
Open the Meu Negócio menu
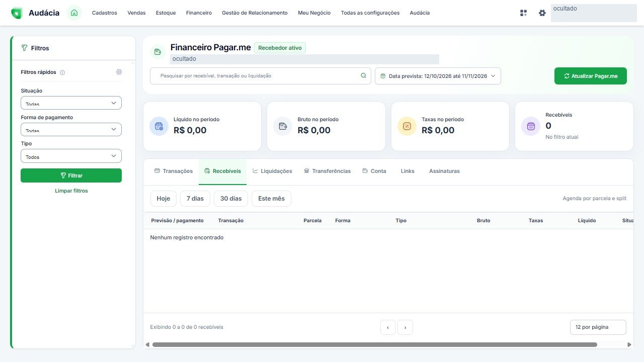[314, 13]
